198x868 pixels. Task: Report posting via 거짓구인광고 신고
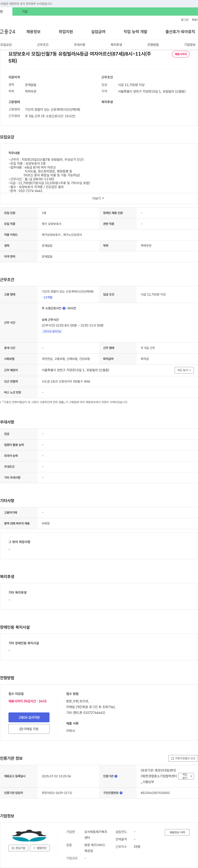(x=183, y=758)
